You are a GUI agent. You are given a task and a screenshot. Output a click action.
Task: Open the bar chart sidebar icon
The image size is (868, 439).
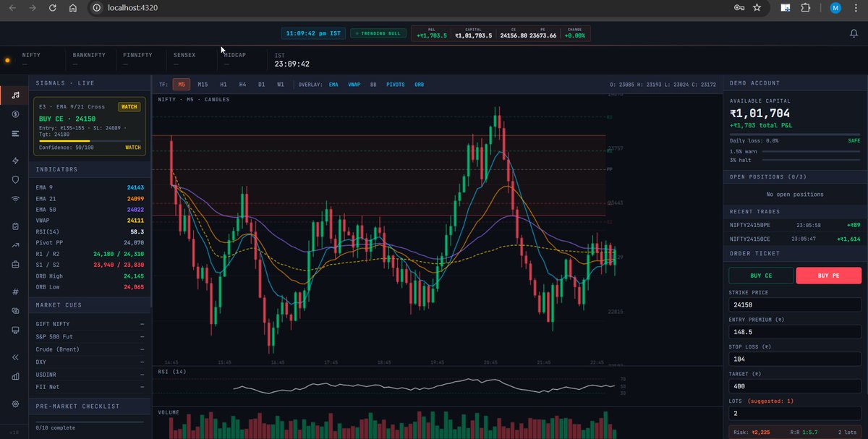tap(15, 376)
